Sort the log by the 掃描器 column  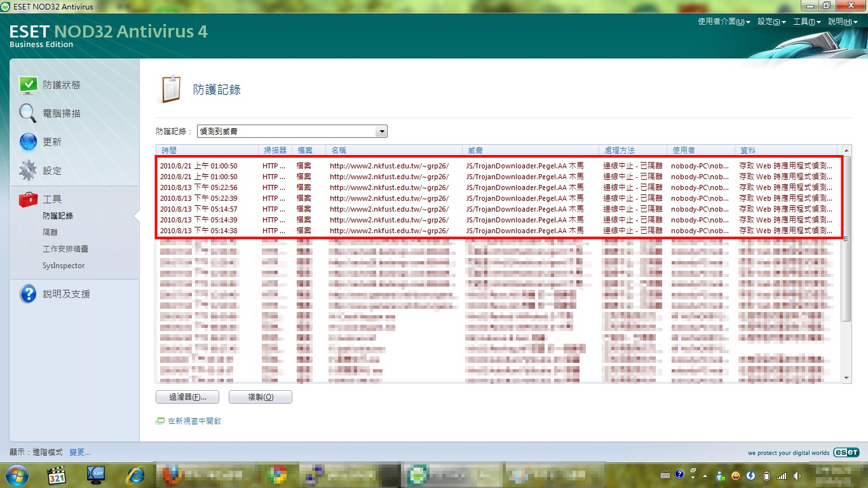coord(276,151)
